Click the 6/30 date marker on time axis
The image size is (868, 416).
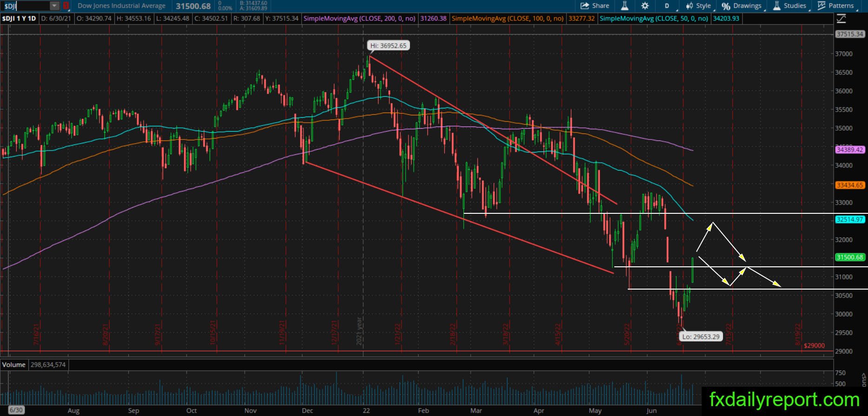(16, 410)
